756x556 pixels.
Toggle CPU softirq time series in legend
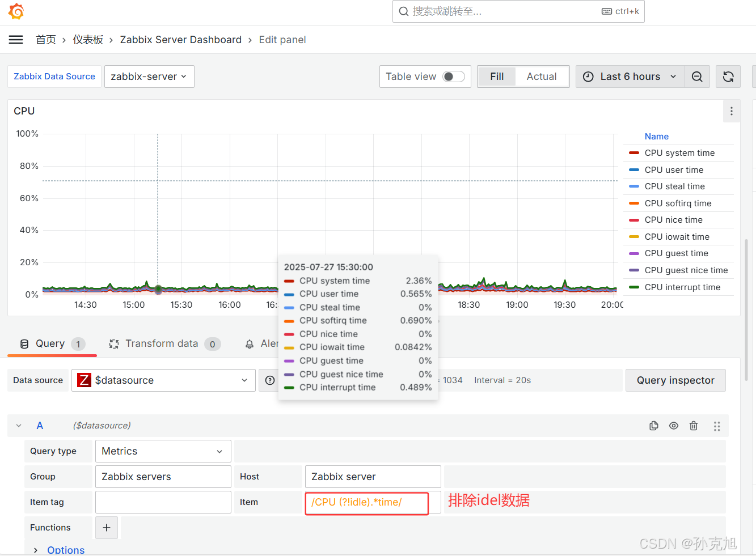pos(678,203)
